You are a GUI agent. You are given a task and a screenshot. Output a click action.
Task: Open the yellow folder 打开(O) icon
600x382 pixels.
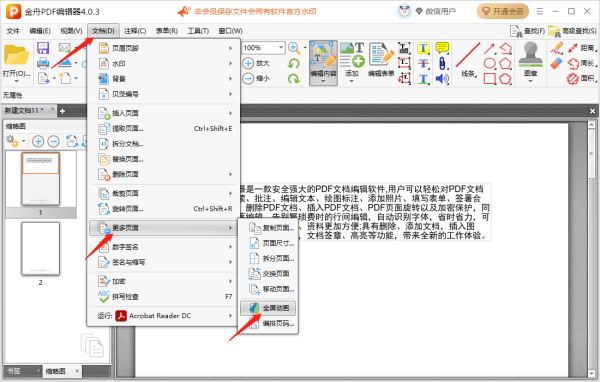point(16,56)
